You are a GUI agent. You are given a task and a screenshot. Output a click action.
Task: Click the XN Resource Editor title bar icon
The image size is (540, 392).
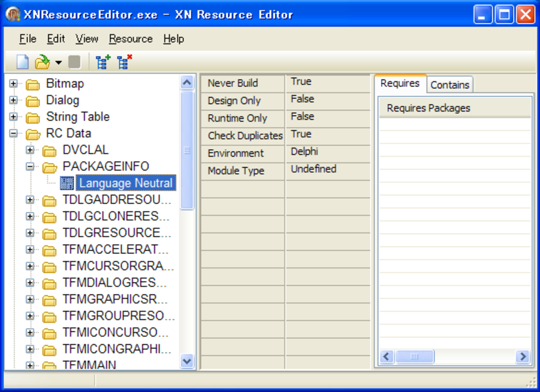[x=13, y=15]
